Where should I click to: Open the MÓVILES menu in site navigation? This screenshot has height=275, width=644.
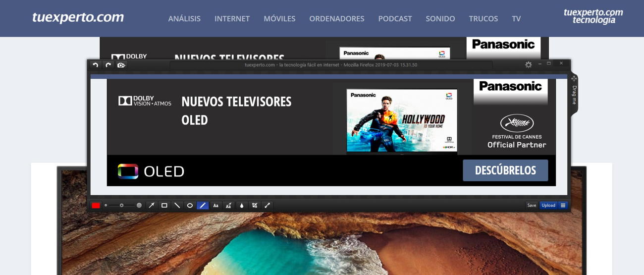(279, 19)
